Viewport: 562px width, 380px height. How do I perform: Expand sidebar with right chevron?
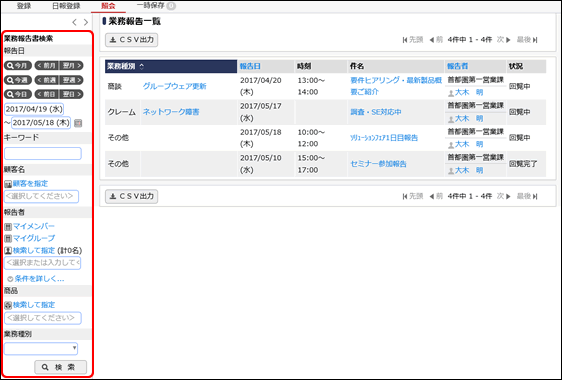[x=86, y=22]
